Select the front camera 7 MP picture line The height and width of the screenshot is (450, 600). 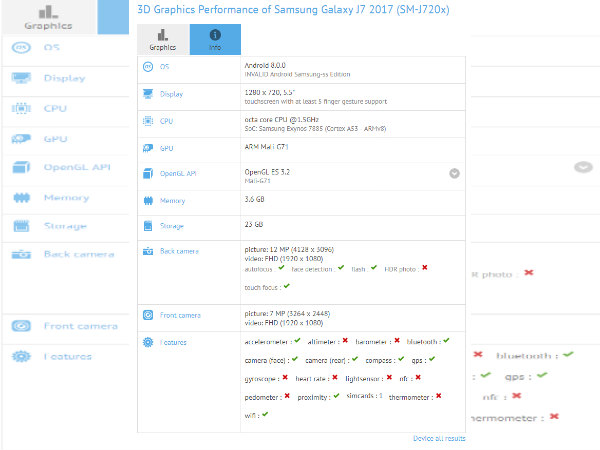click(x=287, y=314)
